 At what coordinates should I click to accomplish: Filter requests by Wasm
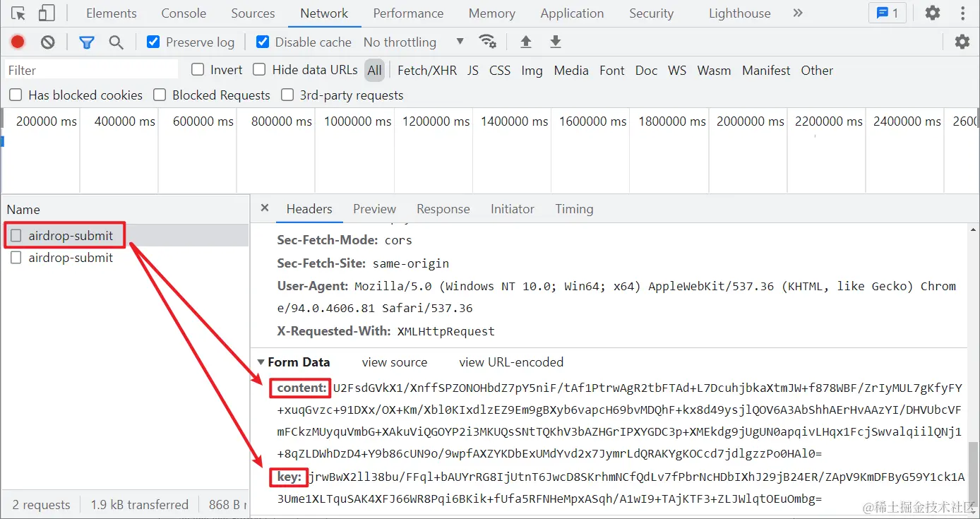(x=714, y=70)
